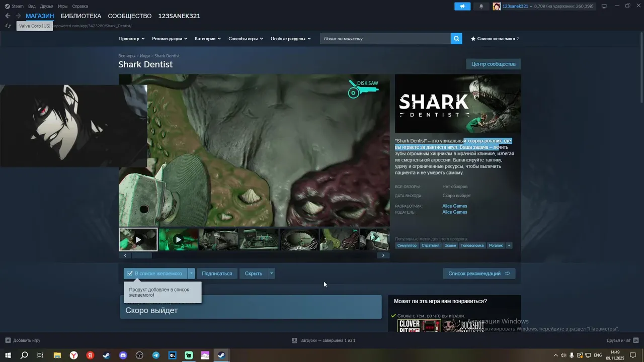This screenshot has height=362, width=644.
Task: Click the plus button after the Рогалик tag
Action: coord(509,245)
